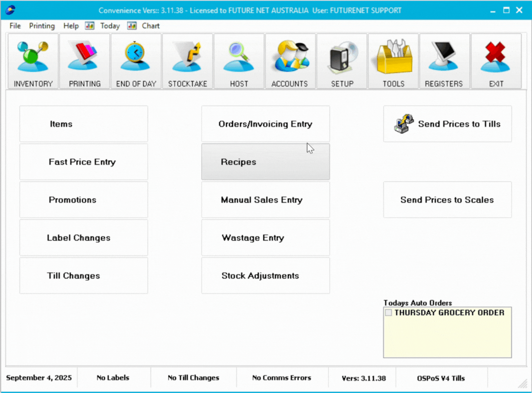This screenshot has width=532, height=393.
Task: Open the Wastage Entry screen
Action: pyautogui.click(x=265, y=238)
